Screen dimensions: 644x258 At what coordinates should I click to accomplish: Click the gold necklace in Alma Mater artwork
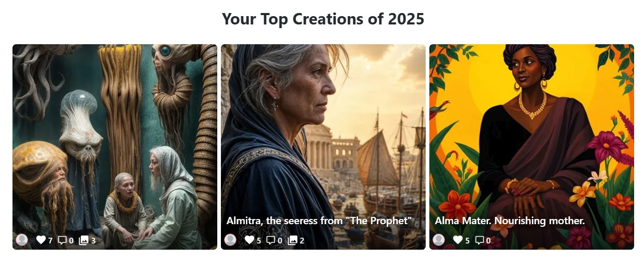click(x=532, y=106)
